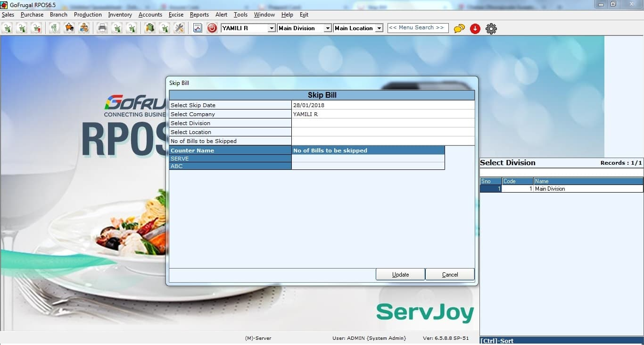
Task: Click the Counter Name column header
Action: pos(231,151)
